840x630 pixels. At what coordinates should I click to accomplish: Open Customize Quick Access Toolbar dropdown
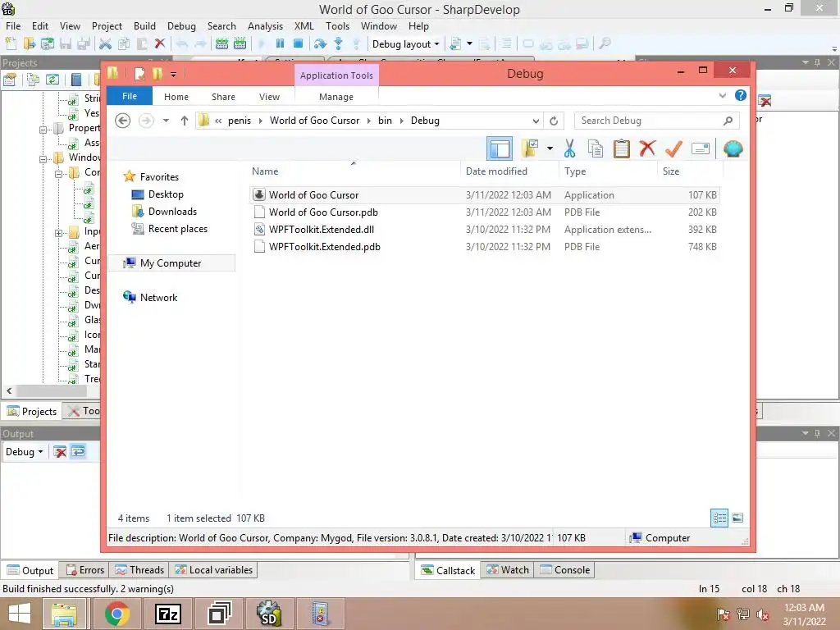174,74
